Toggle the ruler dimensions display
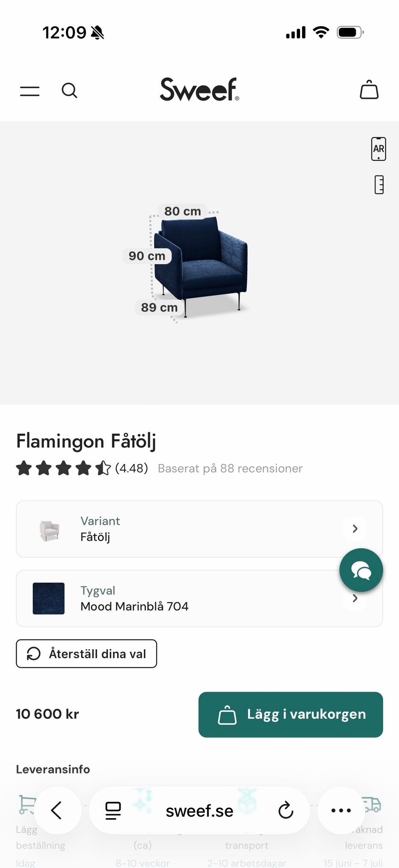399x868 pixels. (x=379, y=185)
